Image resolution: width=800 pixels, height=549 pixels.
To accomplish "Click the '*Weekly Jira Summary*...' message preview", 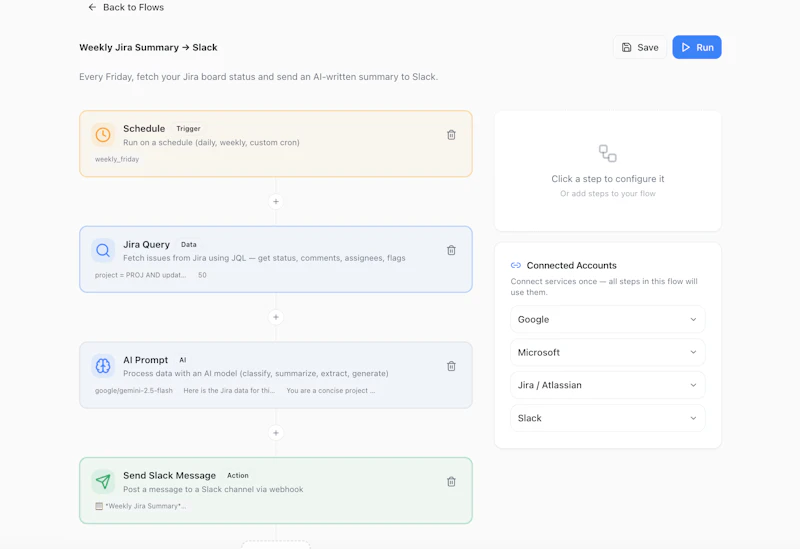I will pyautogui.click(x=145, y=506).
